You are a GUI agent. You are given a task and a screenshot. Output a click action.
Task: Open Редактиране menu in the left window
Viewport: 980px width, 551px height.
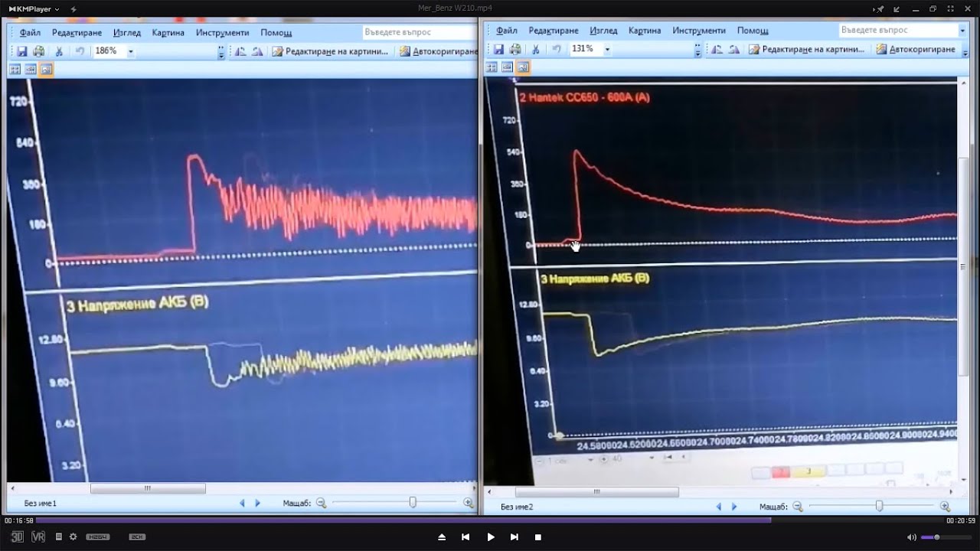(77, 33)
